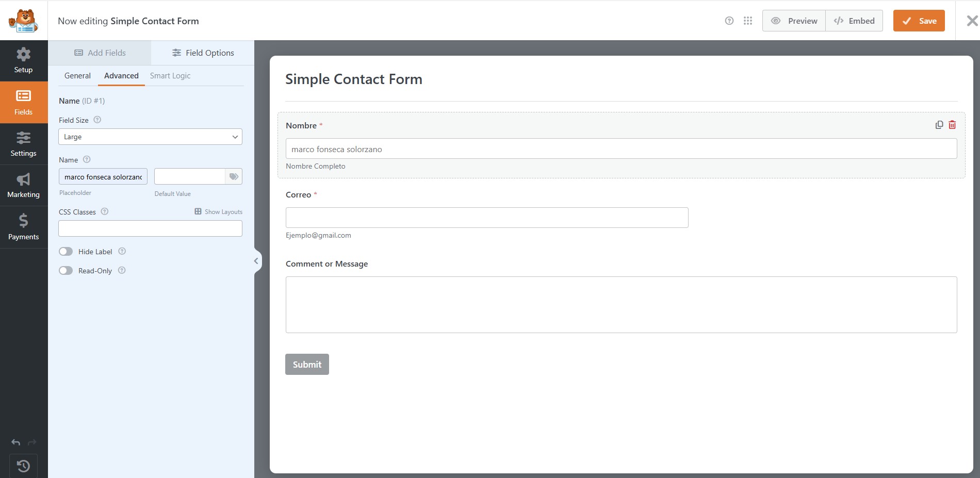
Task: Open form Settings from sidebar
Action: click(23, 144)
